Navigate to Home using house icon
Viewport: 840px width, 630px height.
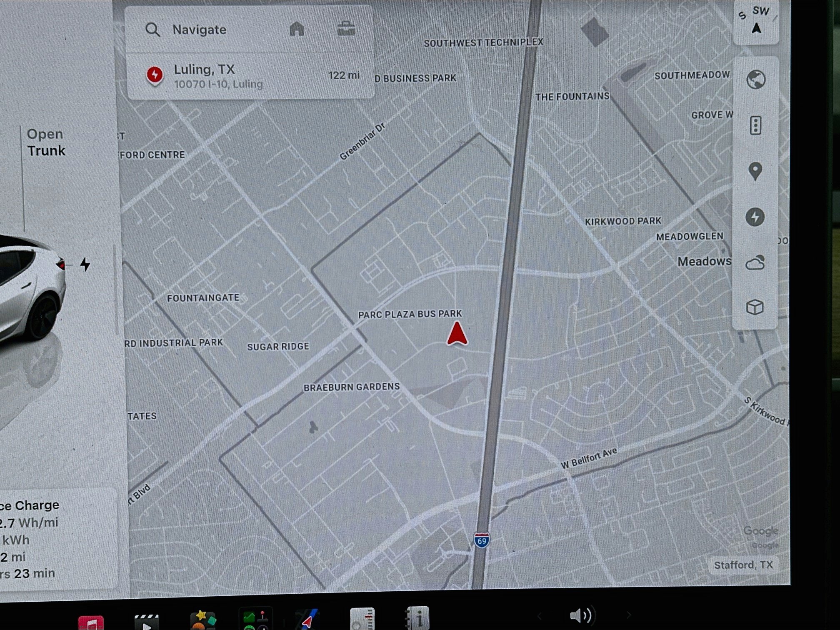297,29
